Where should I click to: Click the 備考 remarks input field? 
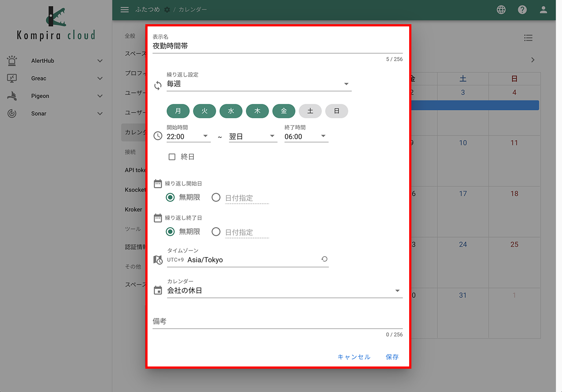[264, 321]
